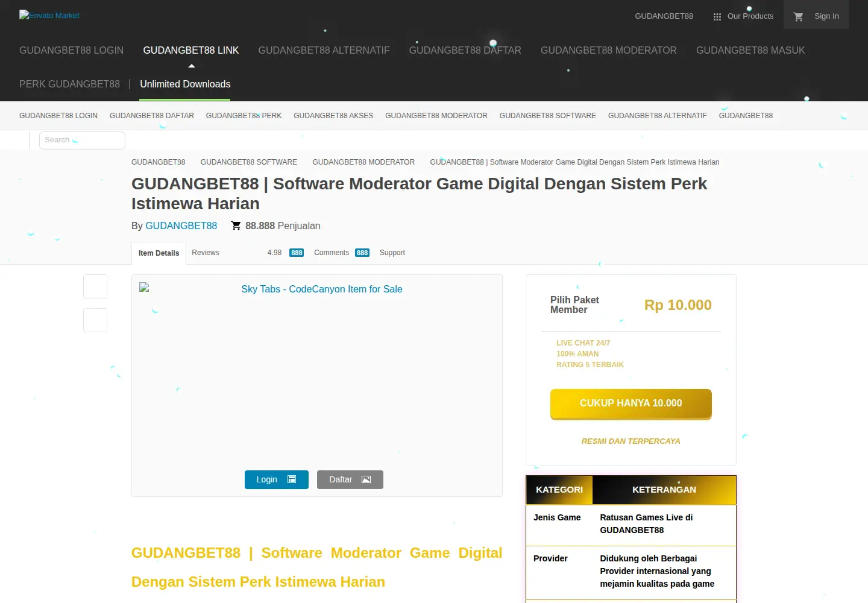Viewport: 868px width, 603px height.
Task: Switch to the Reviews tab
Action: coord(206,253)
